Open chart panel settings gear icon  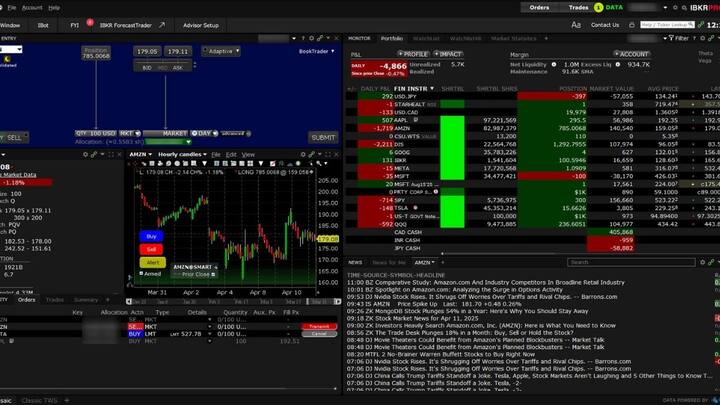303,155
